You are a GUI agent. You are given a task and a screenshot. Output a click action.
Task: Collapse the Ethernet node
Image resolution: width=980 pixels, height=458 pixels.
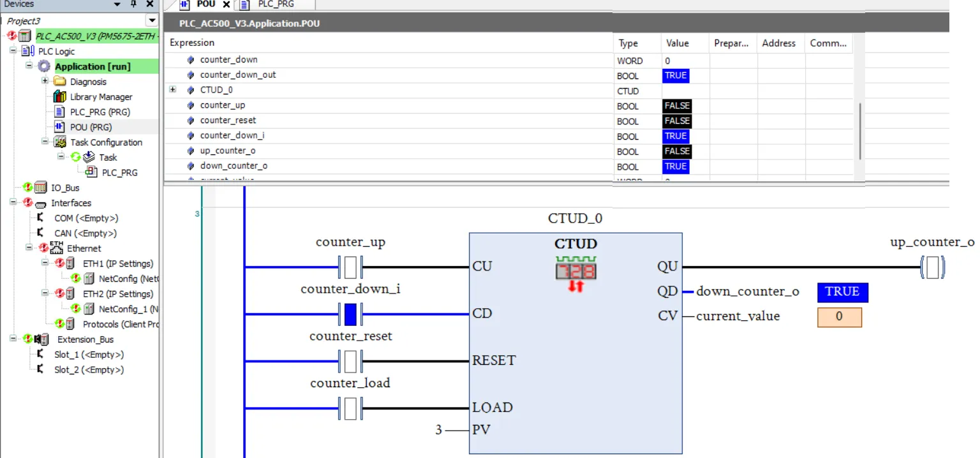(29, 247)
